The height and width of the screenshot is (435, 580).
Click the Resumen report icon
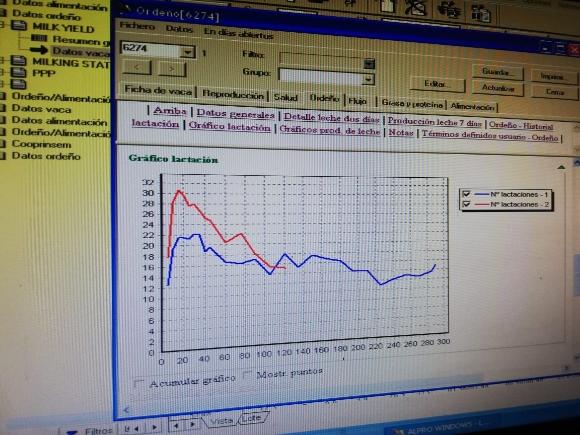(39, 38)
